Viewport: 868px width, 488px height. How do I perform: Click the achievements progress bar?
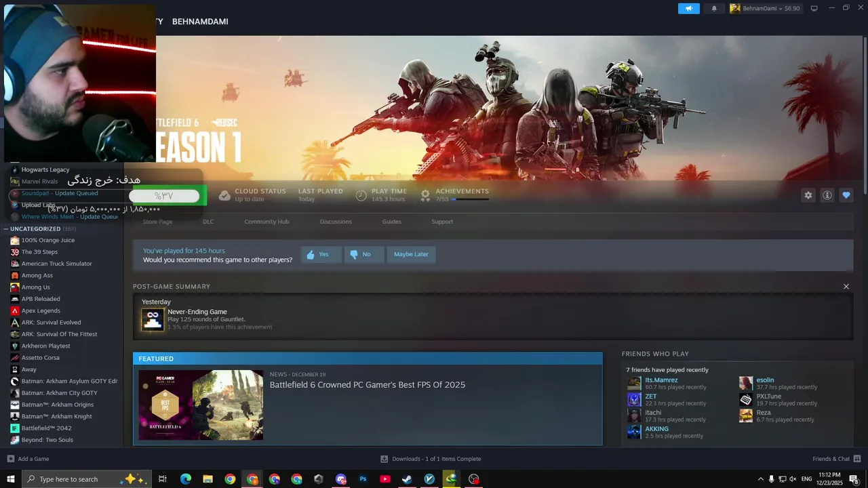pyautogui.click(x=470, y=199)
